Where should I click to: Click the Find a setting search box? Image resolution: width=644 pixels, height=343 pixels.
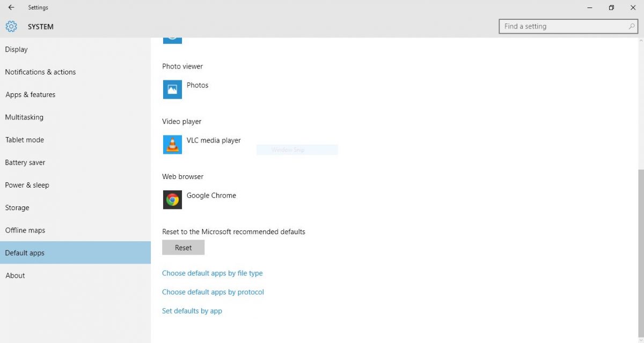[563, 26]
